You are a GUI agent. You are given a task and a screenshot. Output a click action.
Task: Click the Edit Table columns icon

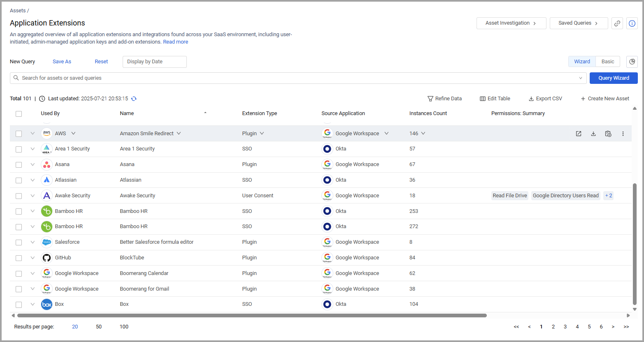pyautogui.click(x=483, y=99)
